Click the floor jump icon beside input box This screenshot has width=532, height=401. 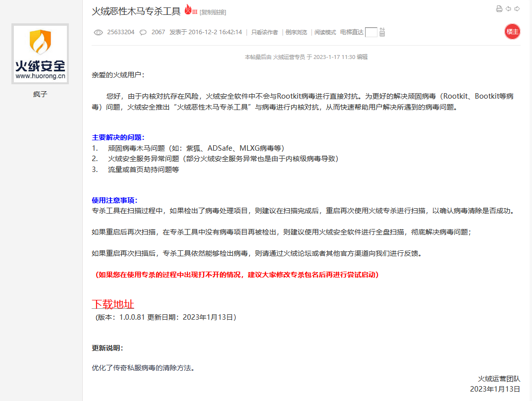coord(382,32)
